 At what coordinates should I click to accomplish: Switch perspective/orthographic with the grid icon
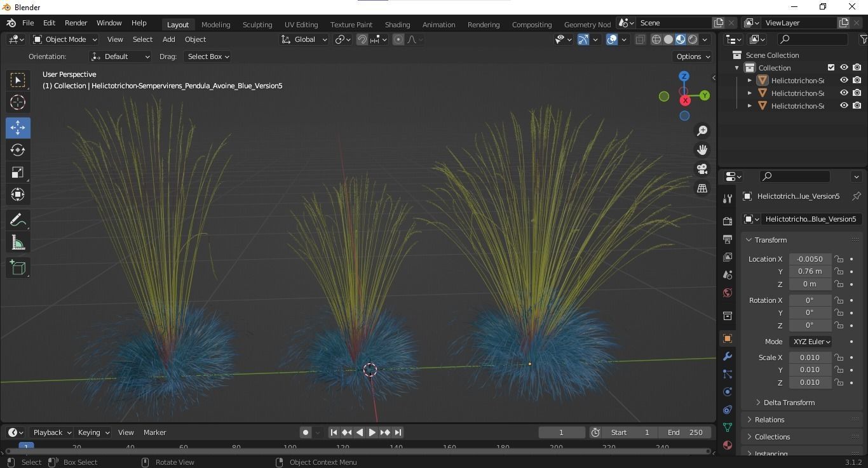click(702, 189)
